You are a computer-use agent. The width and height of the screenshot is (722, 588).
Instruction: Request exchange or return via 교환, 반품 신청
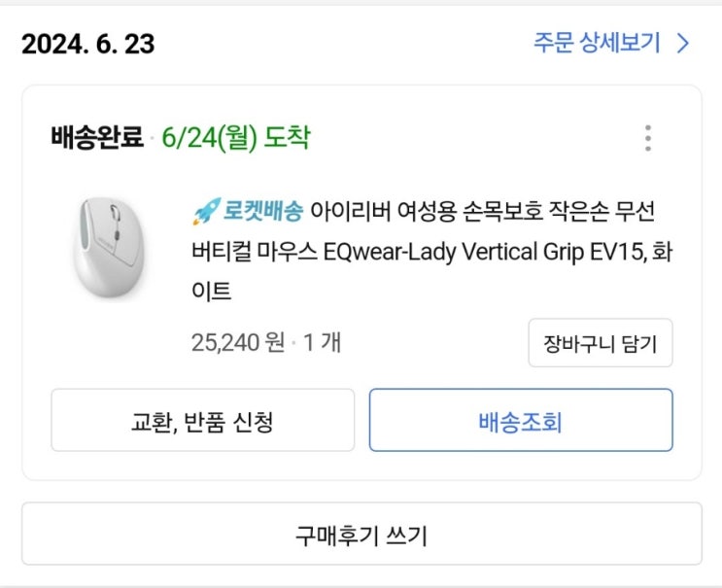202,421
